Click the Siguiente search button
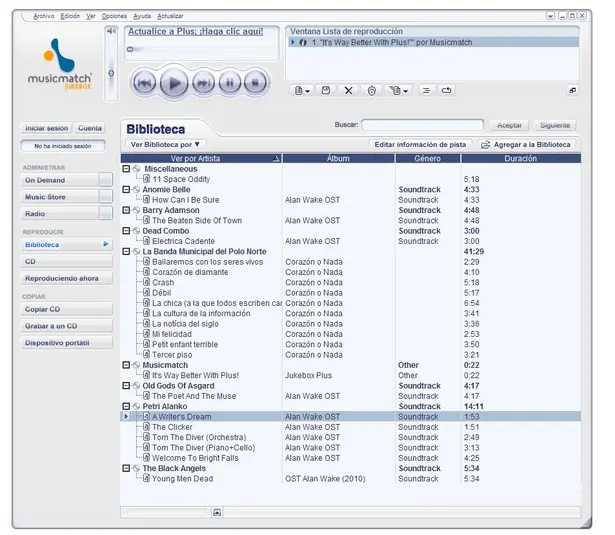Viewport: 615px width, 535px height. 555,126
